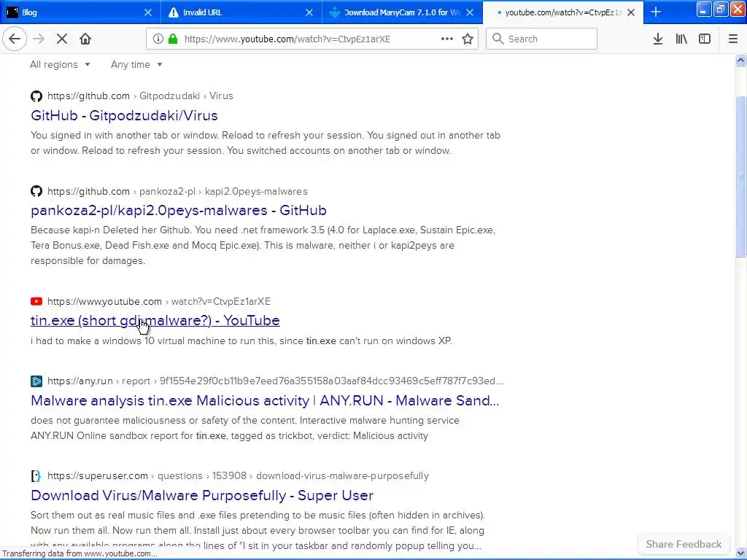Click the vertical scrollbar thumb
Image resolution: width=747 pixels, height=560 pixels.
tap(741, 176)
